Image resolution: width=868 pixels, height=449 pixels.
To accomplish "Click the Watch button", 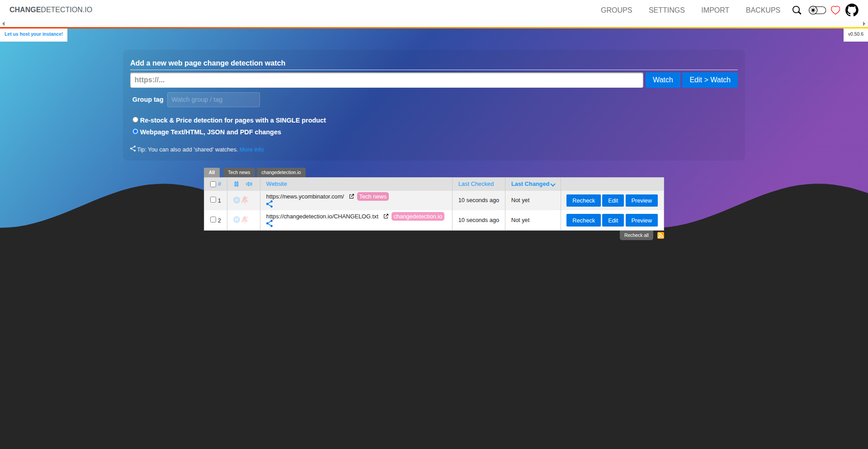I will coord(663,80).
